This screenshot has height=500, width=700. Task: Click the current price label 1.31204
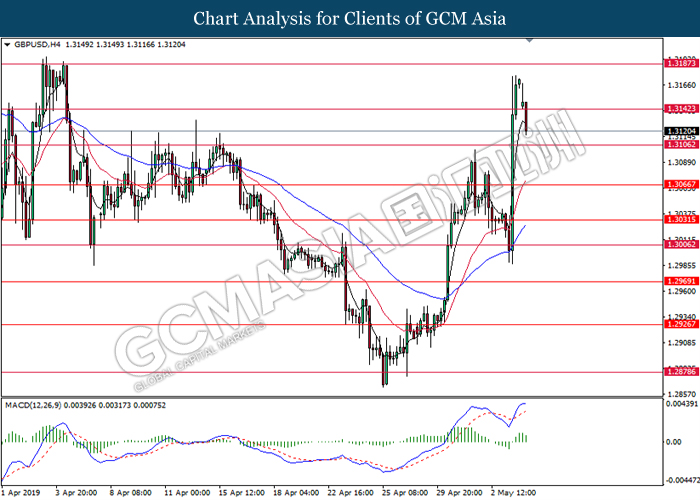[x=682, y=131]
